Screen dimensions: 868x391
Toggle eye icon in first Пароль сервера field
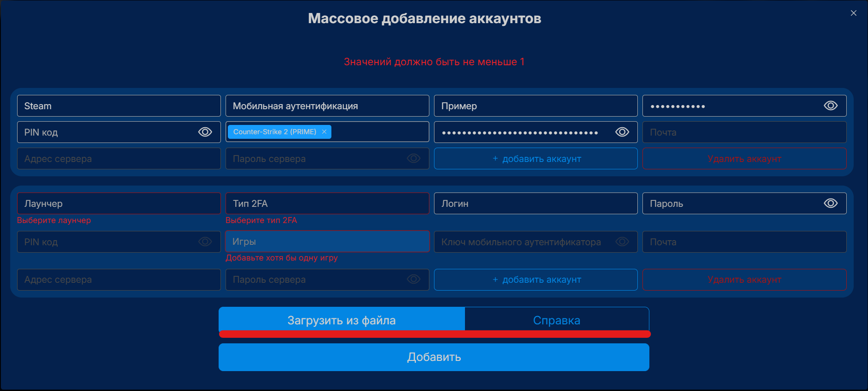[414, 159]
